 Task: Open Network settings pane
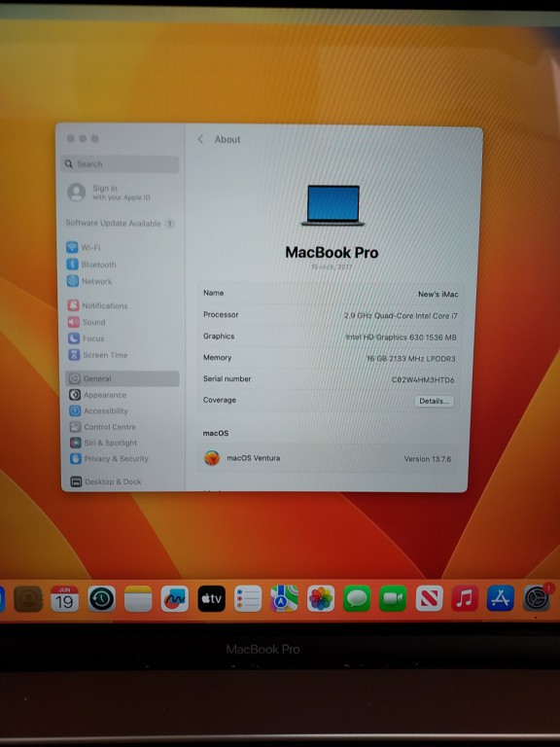[x=89, y=281]
